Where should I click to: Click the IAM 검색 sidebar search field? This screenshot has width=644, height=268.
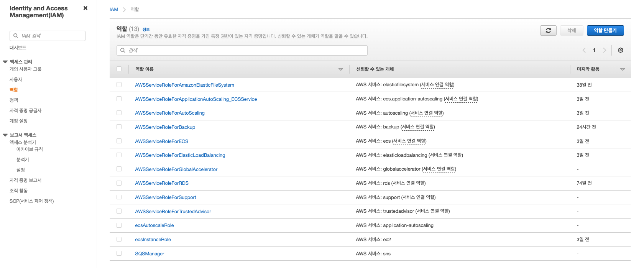[48, 36]
